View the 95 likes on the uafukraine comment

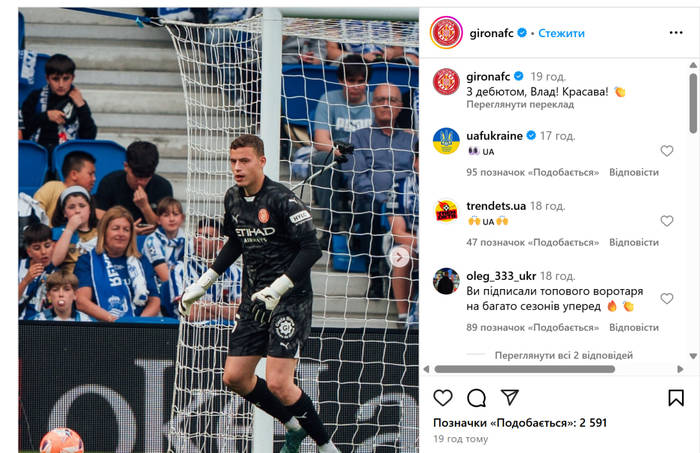[x=533, y=172]
